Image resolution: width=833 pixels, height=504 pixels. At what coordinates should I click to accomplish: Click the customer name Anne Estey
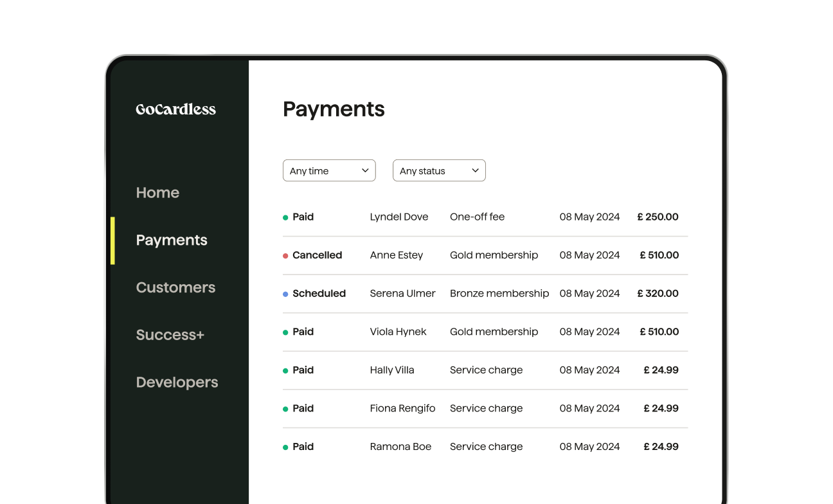click(x=397, y=255)
